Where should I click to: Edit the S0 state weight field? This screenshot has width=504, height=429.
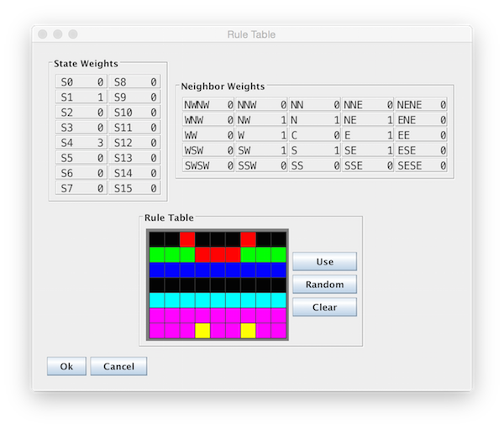[81, 82]
